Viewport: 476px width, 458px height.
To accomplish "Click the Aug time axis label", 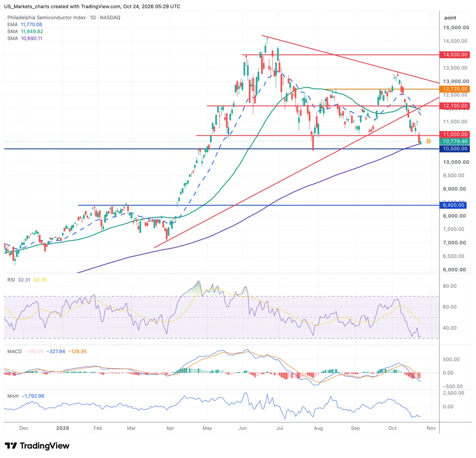I will tap(318, 428).
